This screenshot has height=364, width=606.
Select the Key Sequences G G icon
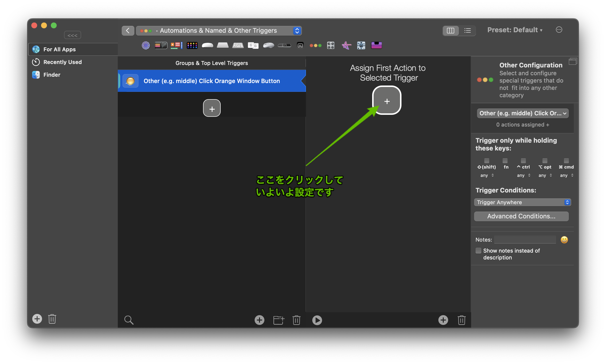[253, 45]
